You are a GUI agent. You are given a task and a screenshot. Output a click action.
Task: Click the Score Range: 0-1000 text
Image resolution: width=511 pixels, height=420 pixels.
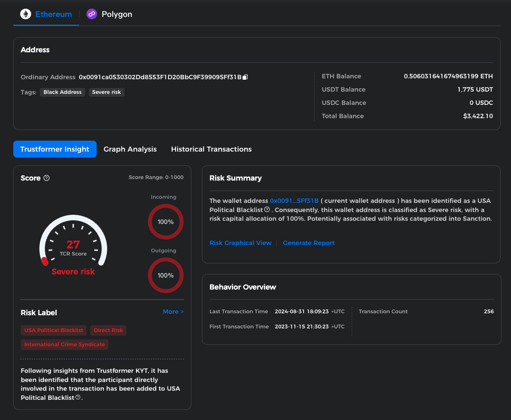tap(156, 177)
